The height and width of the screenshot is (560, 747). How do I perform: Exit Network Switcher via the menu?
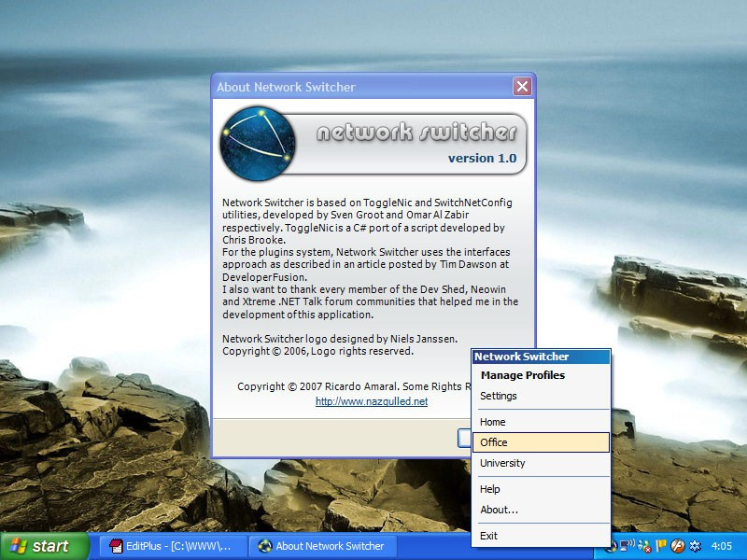click(541, 536)
